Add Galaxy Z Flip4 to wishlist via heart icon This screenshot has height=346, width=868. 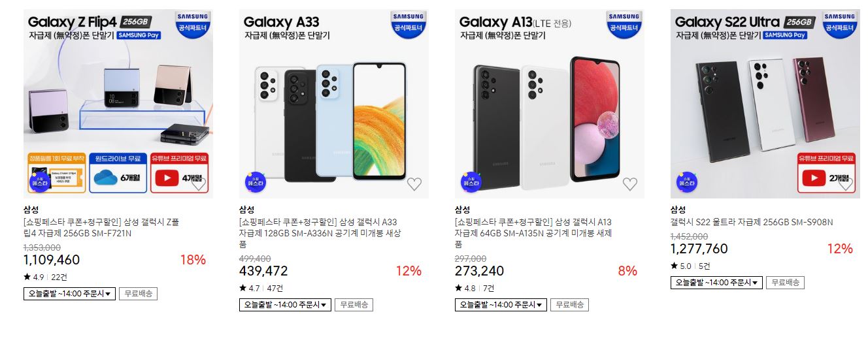199,184
